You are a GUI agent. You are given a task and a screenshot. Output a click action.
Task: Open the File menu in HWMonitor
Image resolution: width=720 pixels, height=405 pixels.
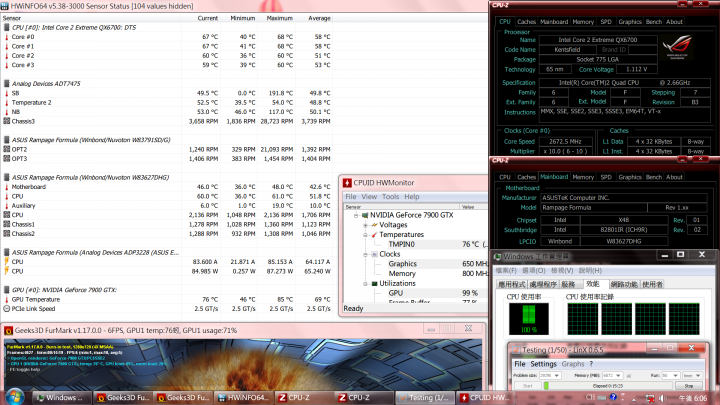click(351, 197)
